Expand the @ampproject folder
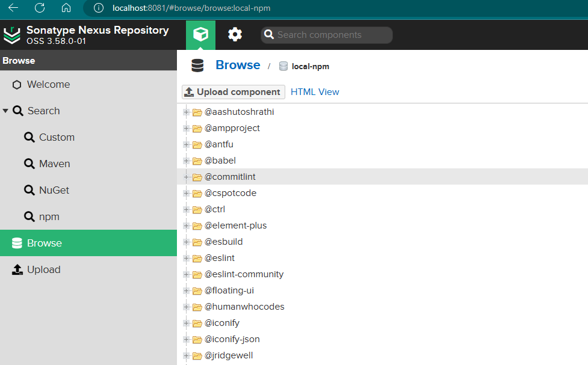The height and width of the screenshot is (365, 588). [x=186, y=128]
